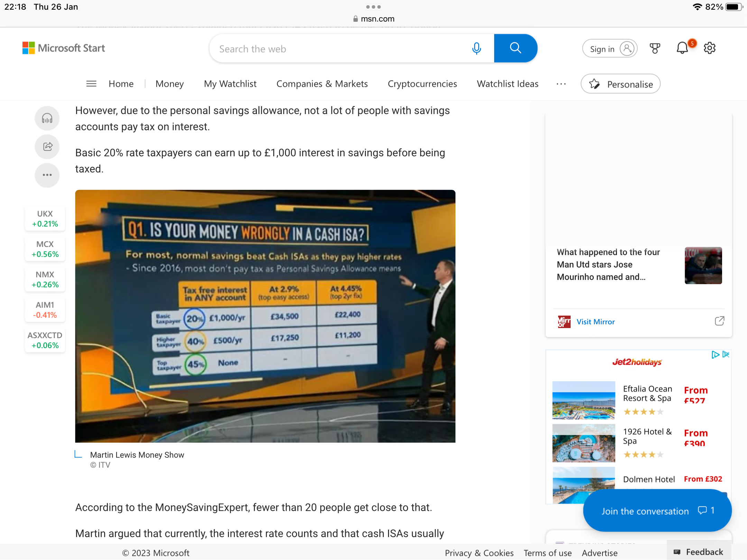
Task: Open Watchlist Ideas tab
Action: pyautogui.click(x=508, y=84)
